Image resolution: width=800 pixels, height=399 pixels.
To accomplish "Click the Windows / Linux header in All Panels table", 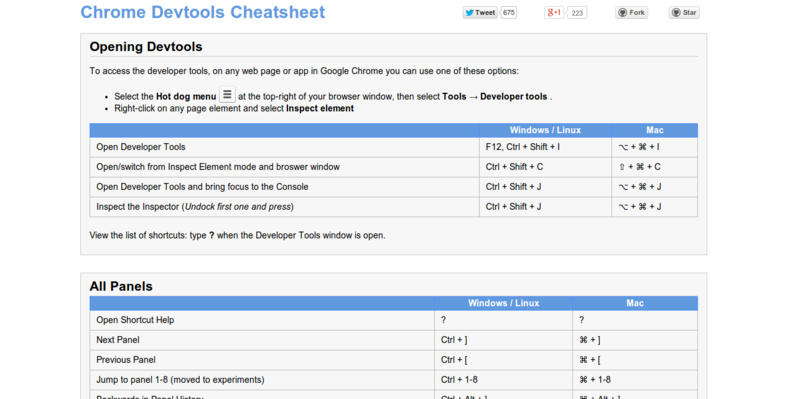I will [x=504, y=303].
